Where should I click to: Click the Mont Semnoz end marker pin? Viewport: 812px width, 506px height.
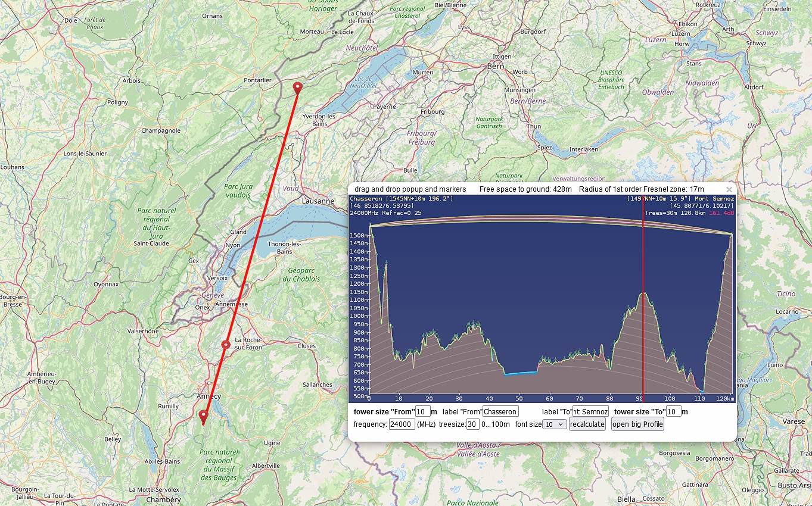coord(203,416)
